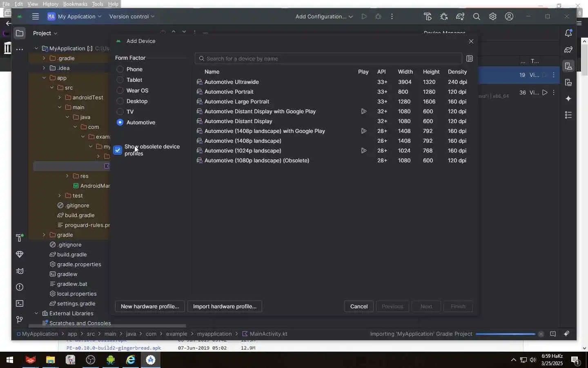Image resolution: width=588 pixels, height=368 pixels.
Task: Open the Notifications bell icon
Action: click(568, 33)
